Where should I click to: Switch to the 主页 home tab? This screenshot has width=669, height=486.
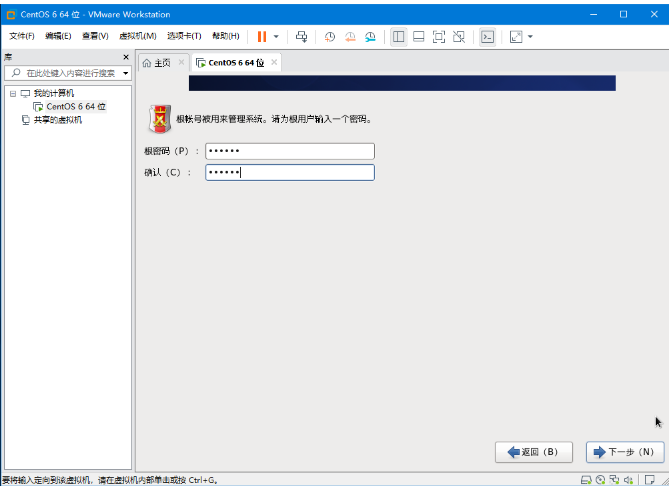pyautogui.click(x=157, y=63)
